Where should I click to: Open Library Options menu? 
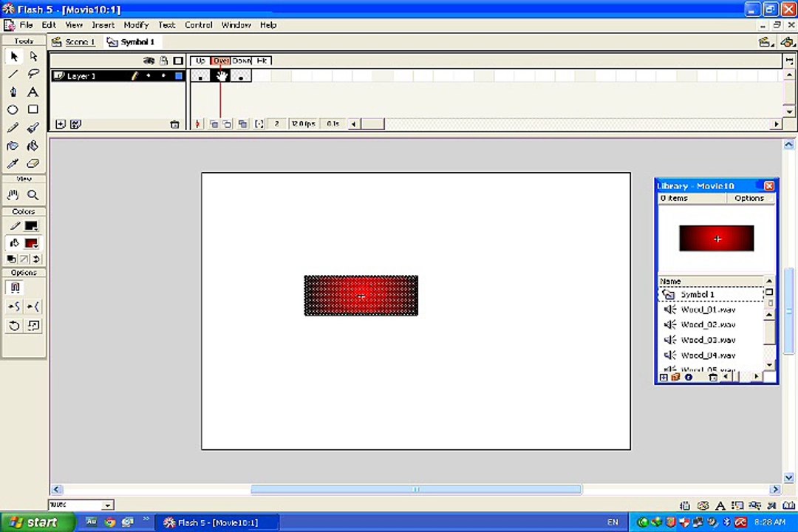point(749,198)
